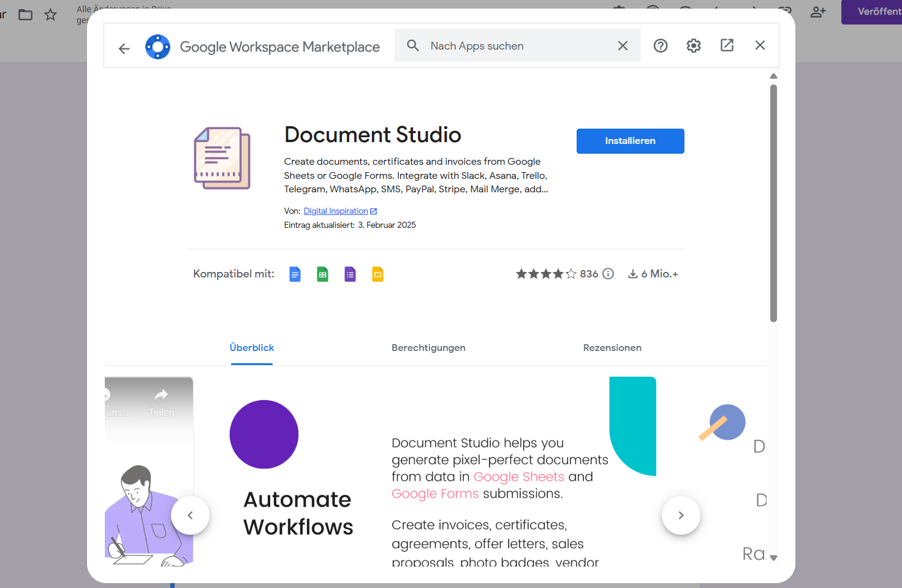902x588 pixels.
Task: Go to next carousel slide
Action: pyautogui.click(x=681, y=515)
